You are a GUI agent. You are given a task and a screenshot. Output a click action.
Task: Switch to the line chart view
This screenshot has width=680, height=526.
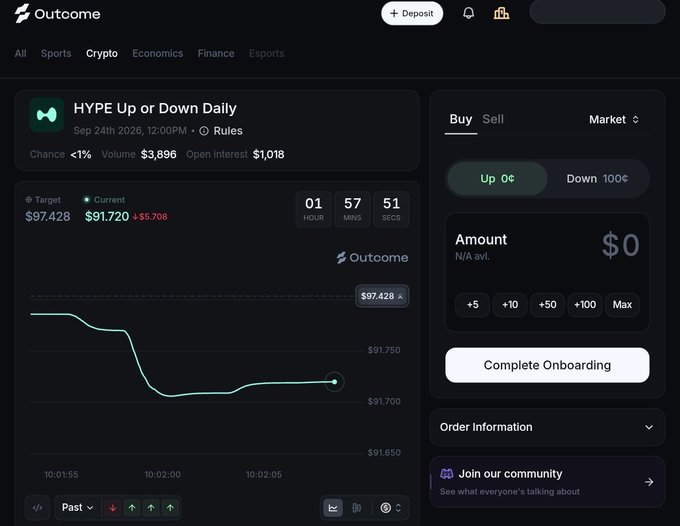[x=333, y=508]
